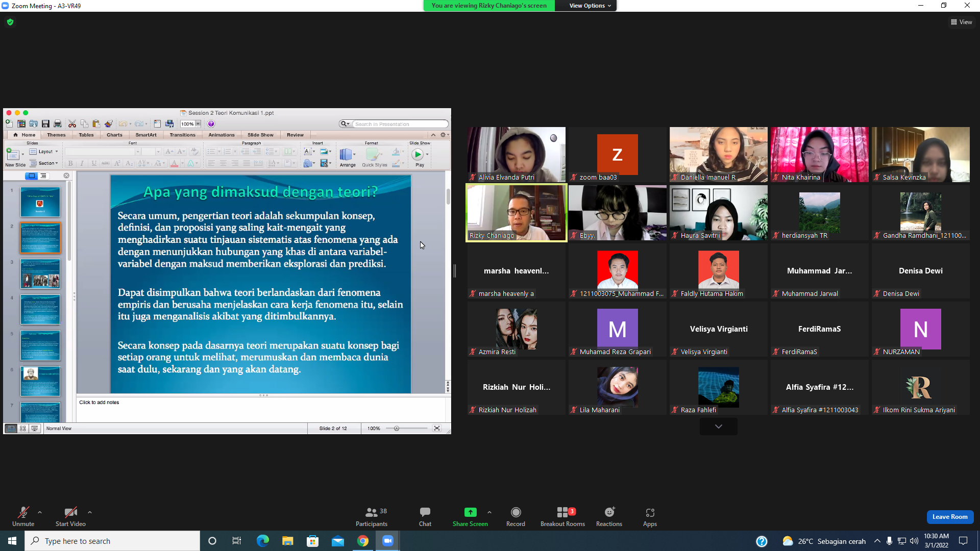Switch slide pane to outline view

tap(43, 176)
